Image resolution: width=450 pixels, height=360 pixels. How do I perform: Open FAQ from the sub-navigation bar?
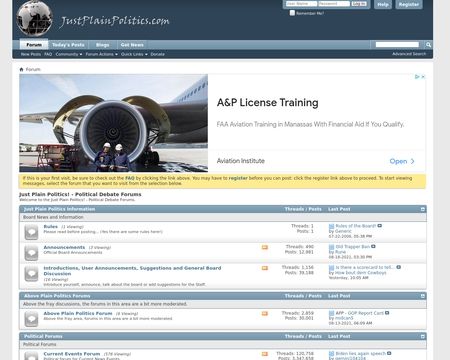coord(48,54)
